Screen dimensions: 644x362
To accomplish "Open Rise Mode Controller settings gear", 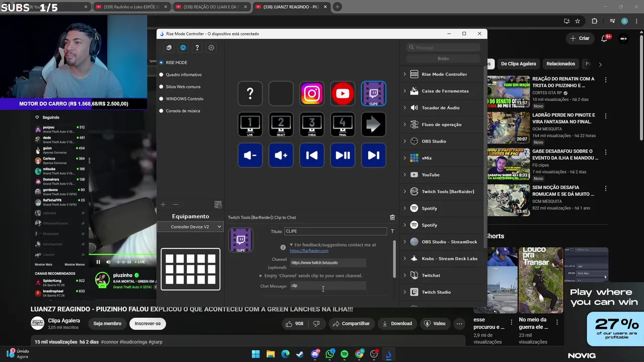I will tap(211, 48).
